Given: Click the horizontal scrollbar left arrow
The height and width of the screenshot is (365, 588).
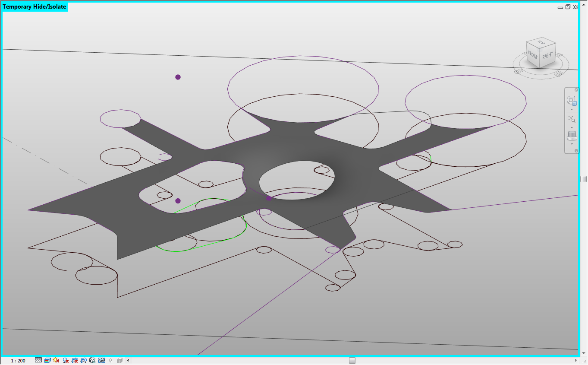Looking at the screenshot, I should click(128, 360).
